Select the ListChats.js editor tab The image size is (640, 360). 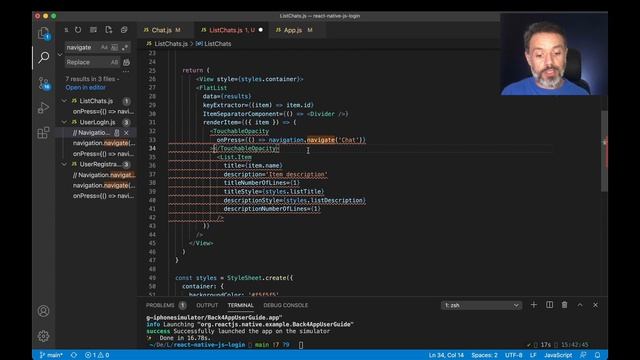[x=231, y=30]
